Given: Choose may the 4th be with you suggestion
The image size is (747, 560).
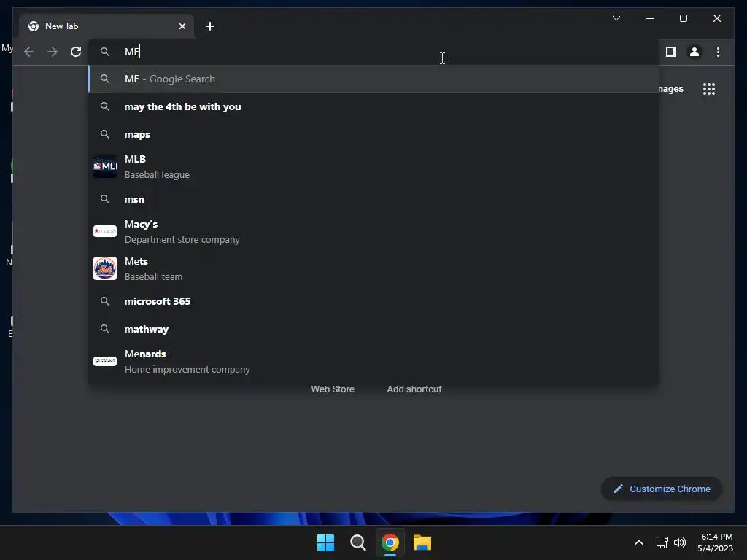Looking at the screenshot, I should click(374, 106).
